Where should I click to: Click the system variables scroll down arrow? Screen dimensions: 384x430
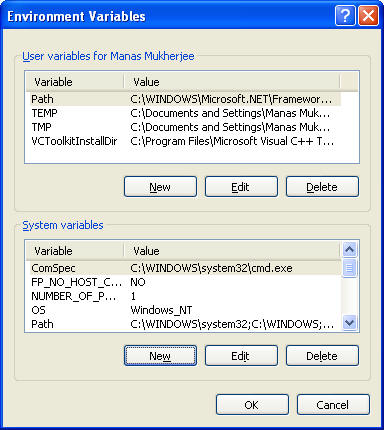click(x=349, y=323)
